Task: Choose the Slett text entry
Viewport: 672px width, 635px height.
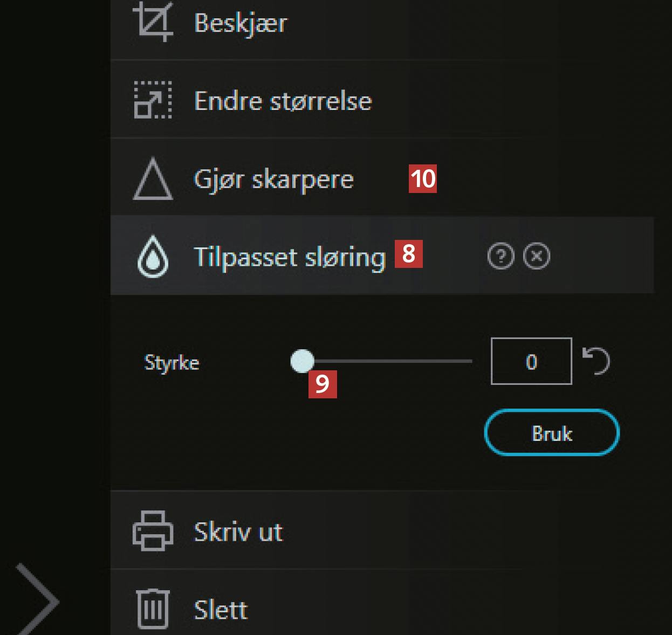Action: click(221, 610)
